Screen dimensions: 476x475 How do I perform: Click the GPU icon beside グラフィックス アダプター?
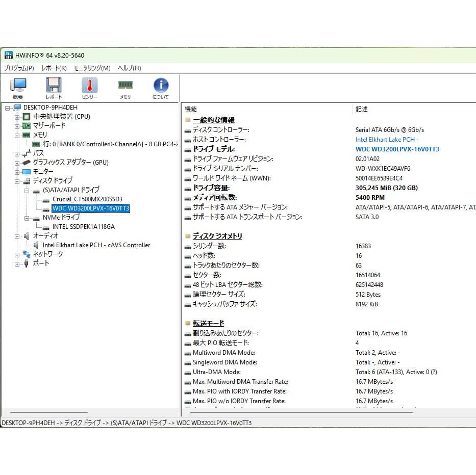pyautogui.click(x=27, y=162)
